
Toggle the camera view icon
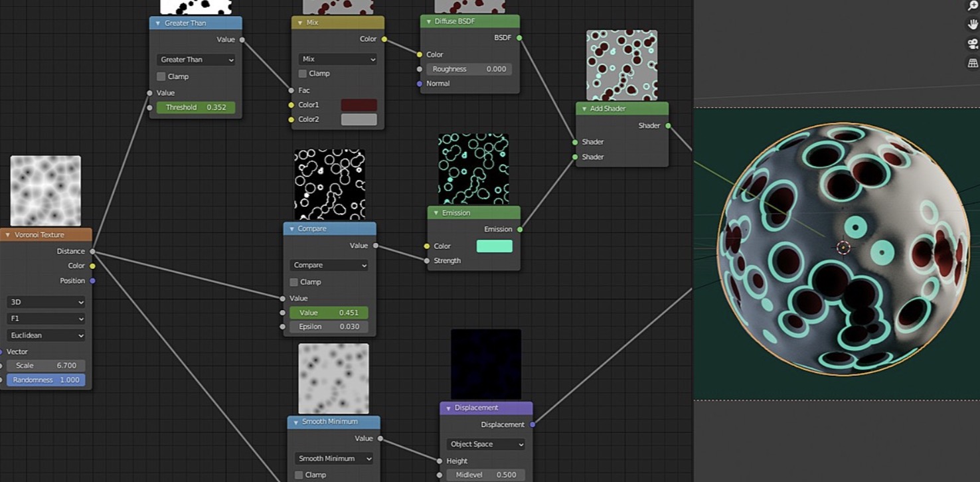click(973, 44)
